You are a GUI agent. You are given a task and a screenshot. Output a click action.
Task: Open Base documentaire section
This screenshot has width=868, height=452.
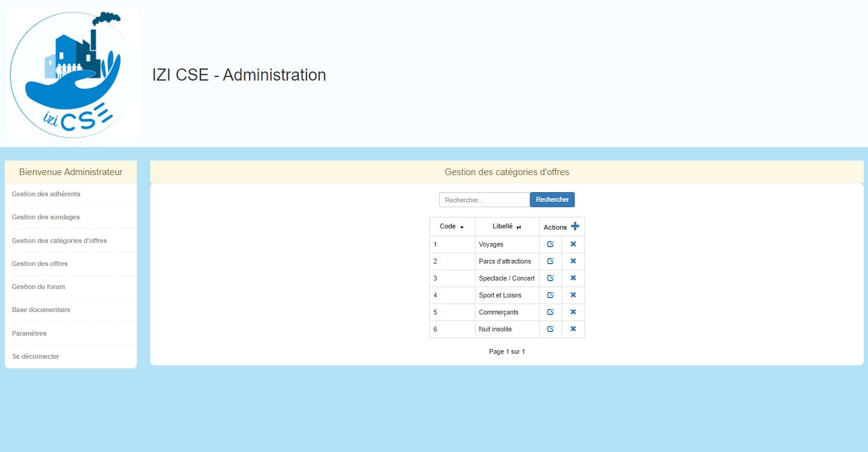point(41,310)
